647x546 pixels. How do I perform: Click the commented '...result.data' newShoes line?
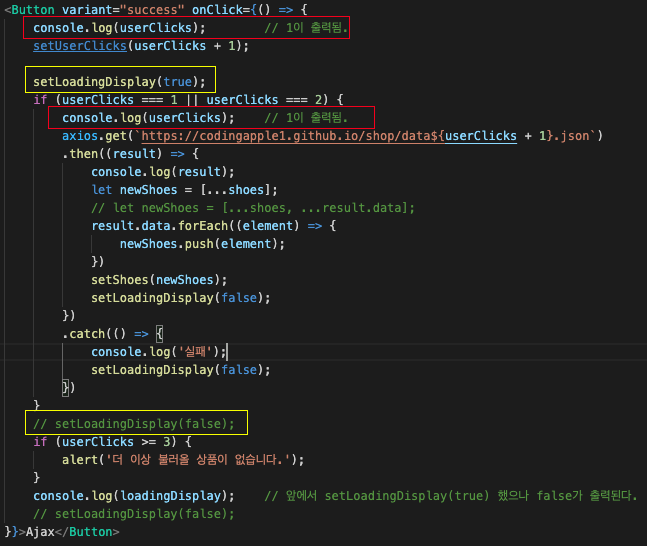[253, 208]
